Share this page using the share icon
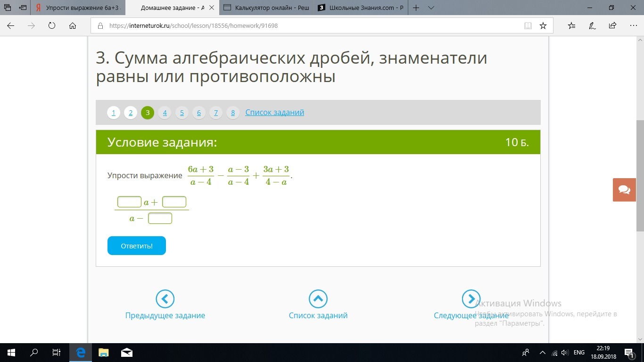The width and height of the screenshot is (644, 362). point(612,26)
